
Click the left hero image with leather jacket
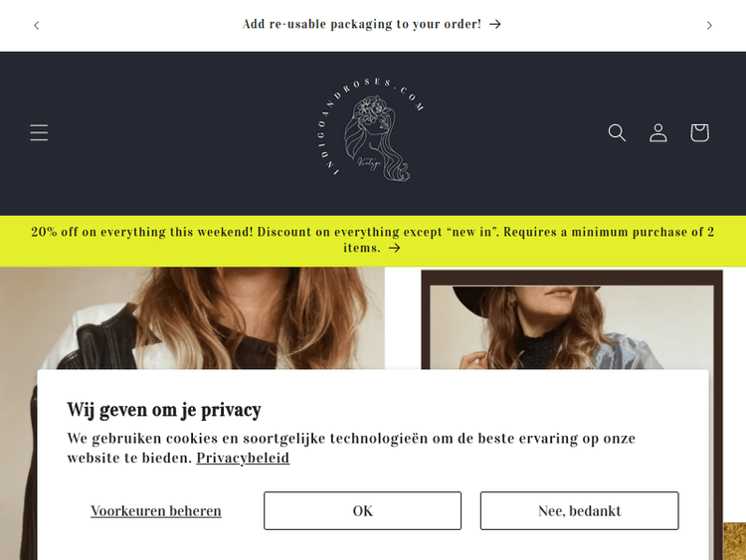(192, 318)
